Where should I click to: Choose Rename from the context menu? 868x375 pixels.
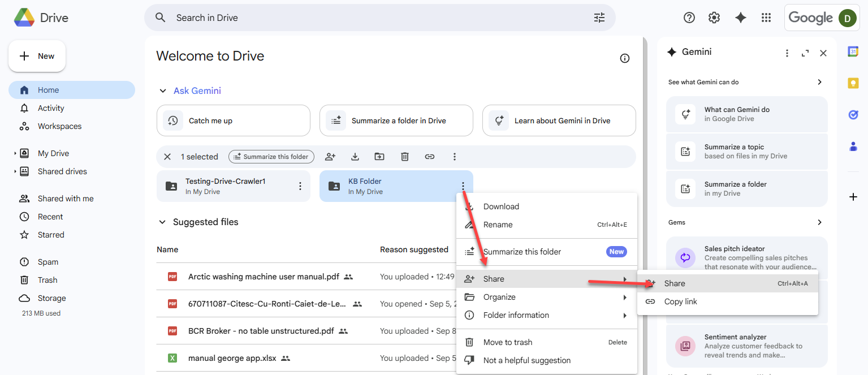pos(547,225)
